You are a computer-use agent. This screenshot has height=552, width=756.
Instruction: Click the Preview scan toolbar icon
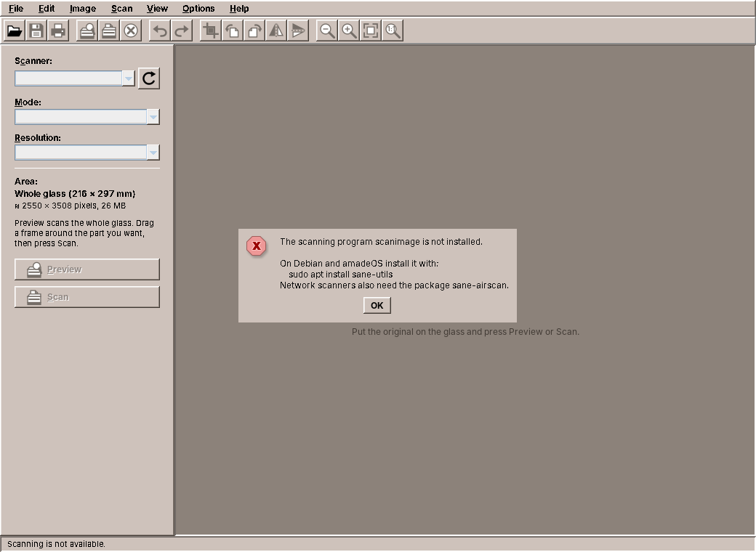click(x=87, y=31)
